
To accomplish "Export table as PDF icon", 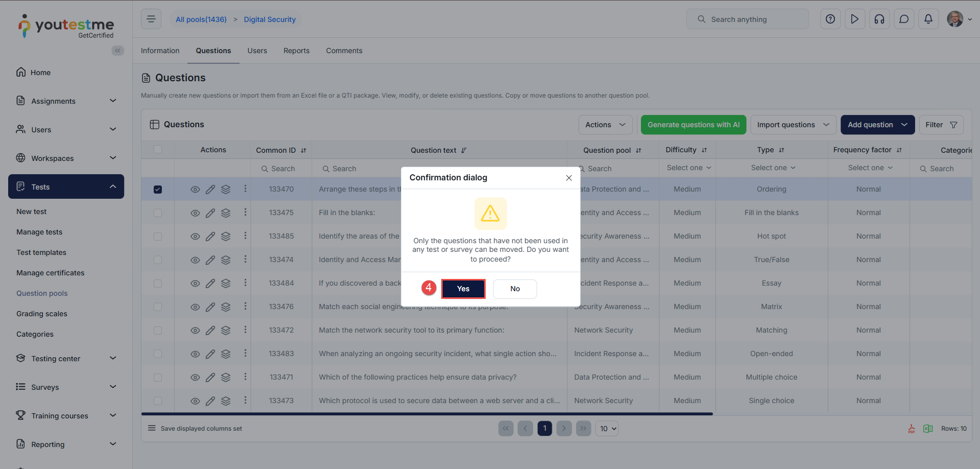I will click(x=912, y=429).
